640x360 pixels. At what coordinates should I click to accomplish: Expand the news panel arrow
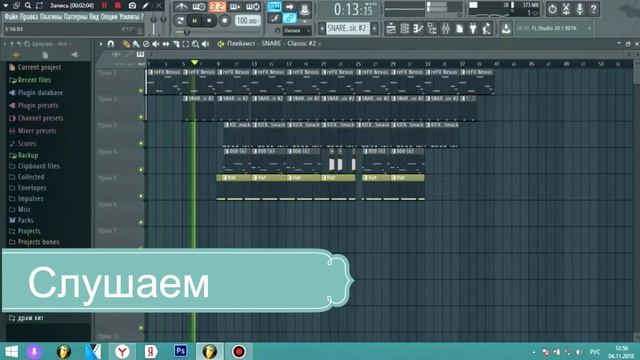(x=589, y=28)
